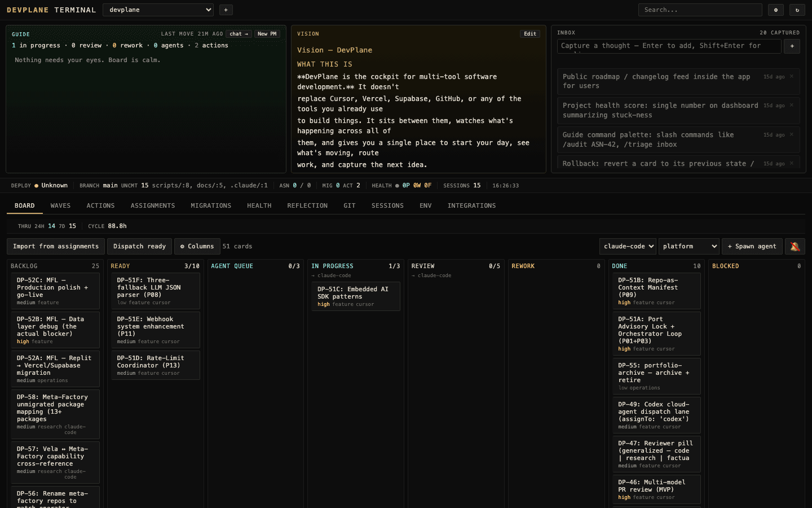Image resolution: width=812 pixels, height=508 pixels.
Task: Add a new project with the plus button beside the devplane dropdown
Action: point(226,10)
